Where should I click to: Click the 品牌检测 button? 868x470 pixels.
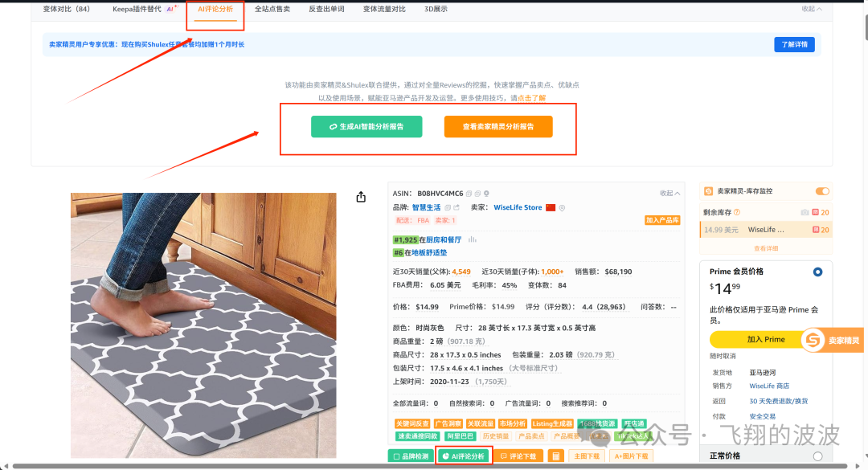point(411,456)
